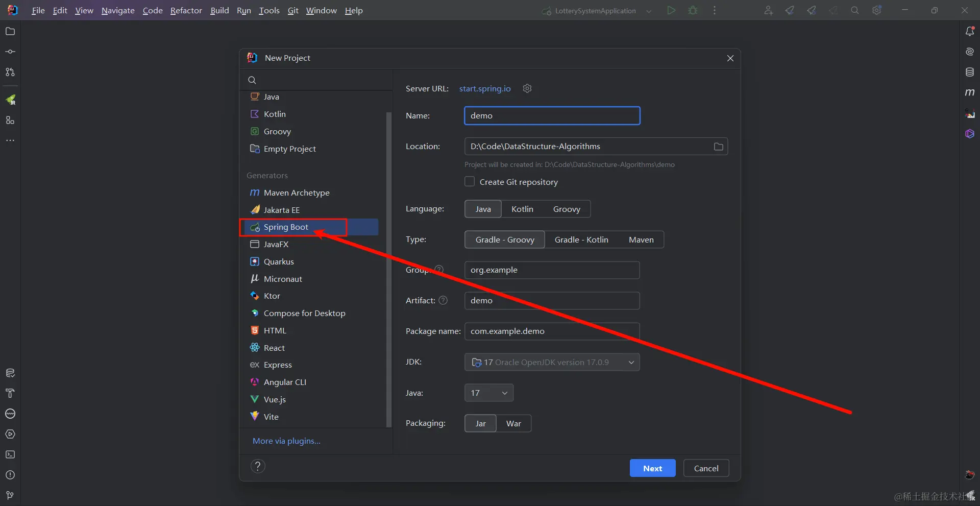Open the File menu
This screenshot has width=980, height=506.
pos(38,10)
